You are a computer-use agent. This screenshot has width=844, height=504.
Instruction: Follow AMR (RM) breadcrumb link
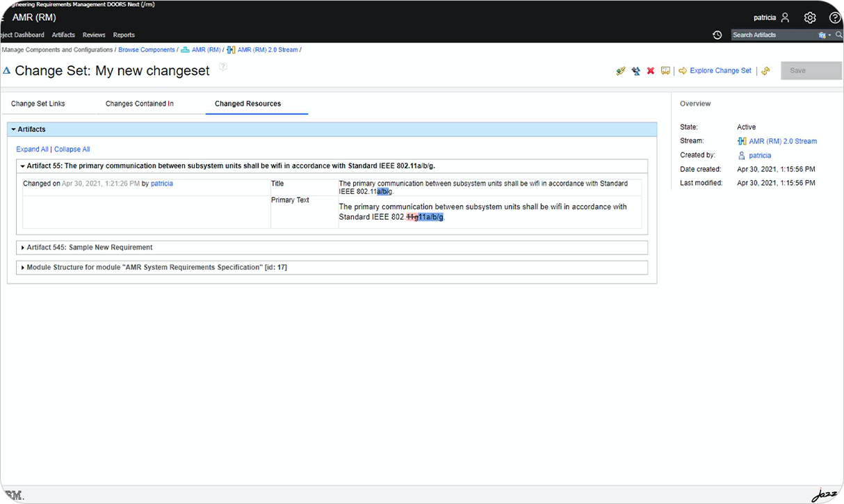(206, 50)
